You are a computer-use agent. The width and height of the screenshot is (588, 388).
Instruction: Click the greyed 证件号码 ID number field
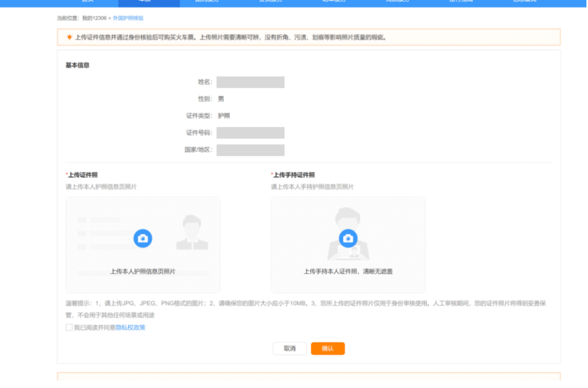250,132
